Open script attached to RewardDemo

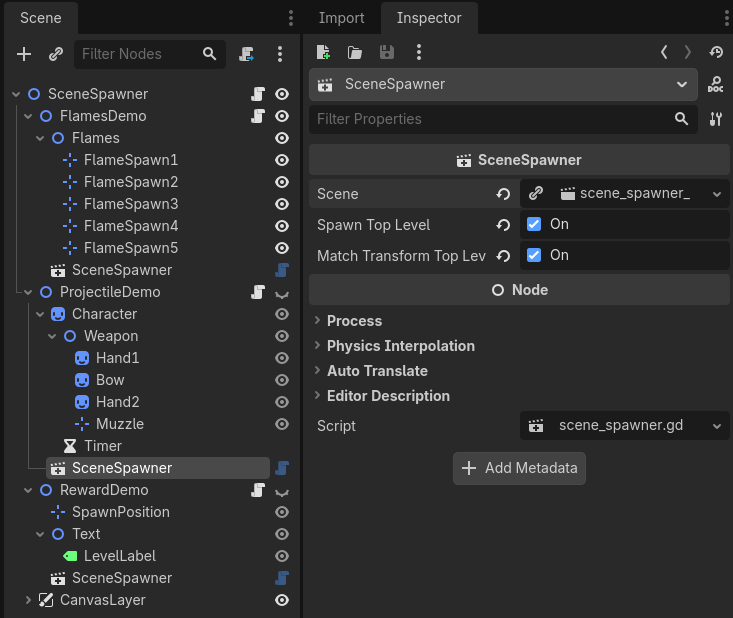click(258, 490)
